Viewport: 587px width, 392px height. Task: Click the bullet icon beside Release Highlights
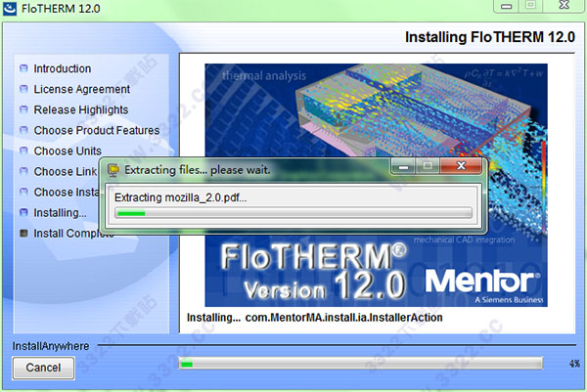pyautogui.click(x=23, y=109)
